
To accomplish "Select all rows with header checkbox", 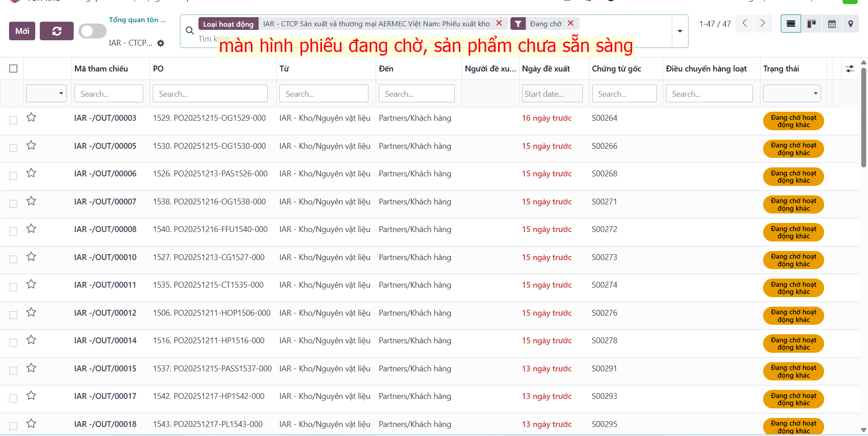I will pyautogui.click(x=14, y=69).
